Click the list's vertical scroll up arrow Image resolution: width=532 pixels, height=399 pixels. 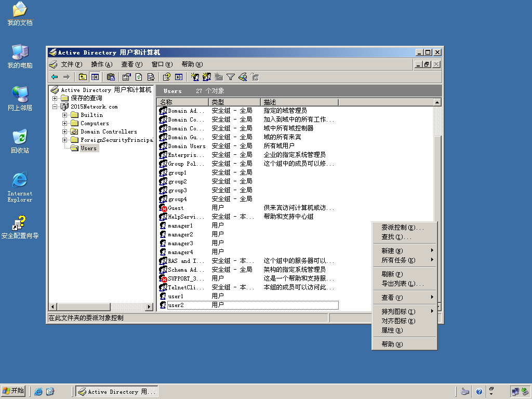pyautogui.click(x=437, y=102)
